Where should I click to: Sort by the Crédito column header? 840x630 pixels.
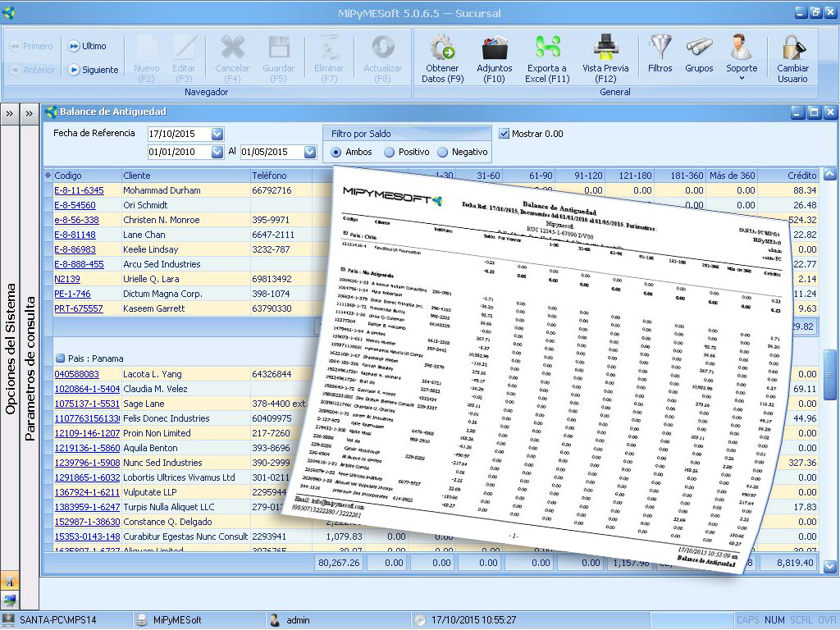pos(788,176)
